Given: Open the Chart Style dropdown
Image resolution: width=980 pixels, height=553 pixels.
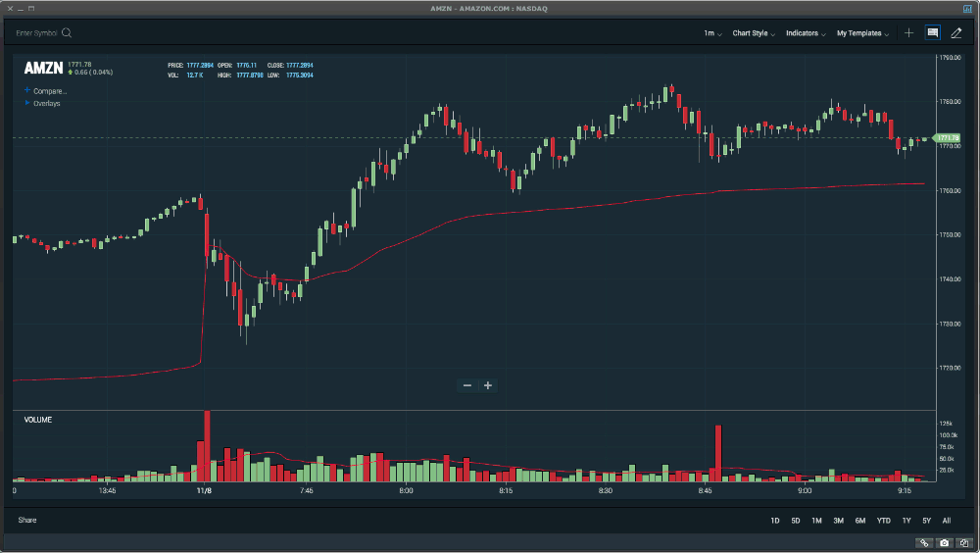Looking at the screenshot, I should pos(754,33).
